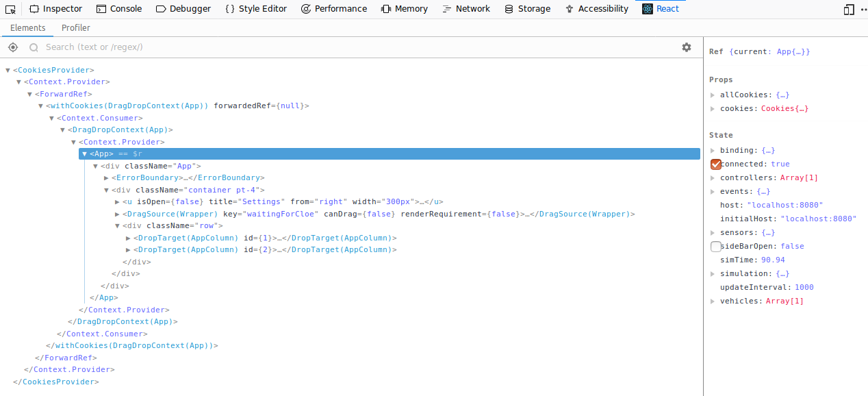Viewport: 868px width, 396px height.
Task: Expand the ErrorBoundary node
Action: (x=106, y=178)
